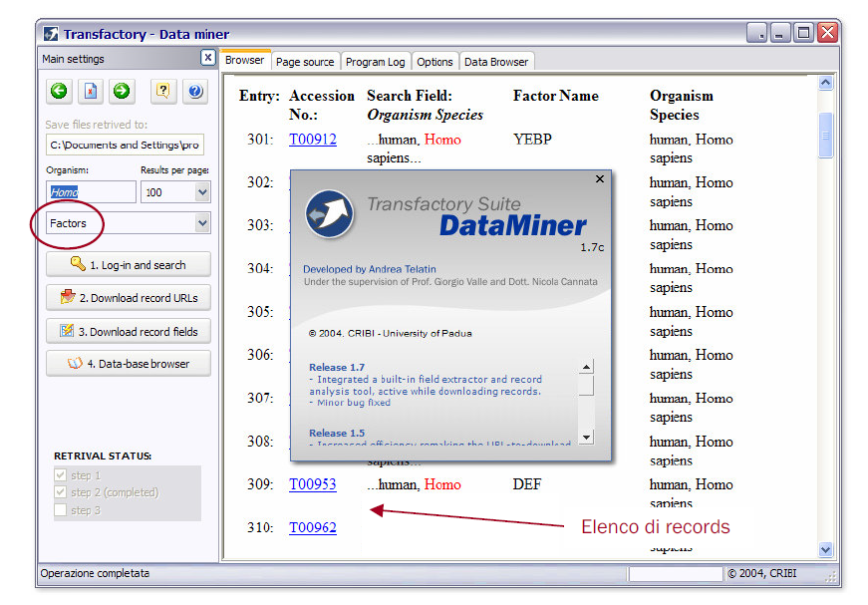Click the Organism Species column header
The image size is (868, 605).
[682, 105]
